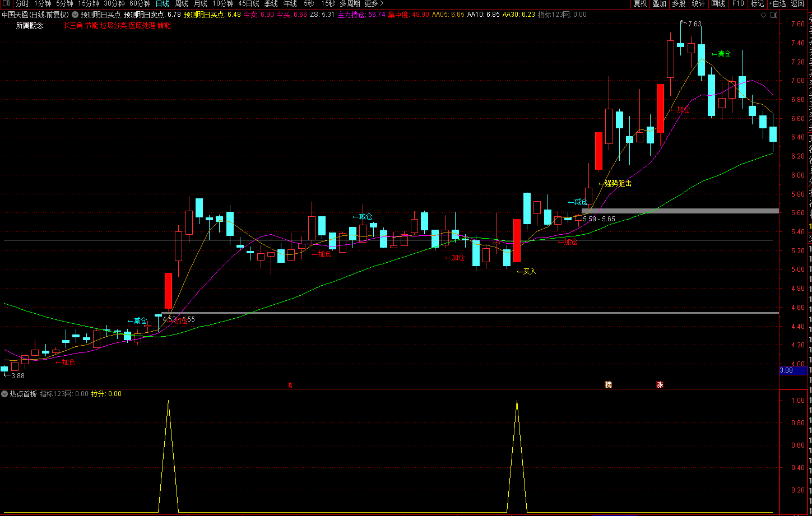812x516 pixels.
Task: Click the 垃圾分类 concept link
Action: click(113, 26)
